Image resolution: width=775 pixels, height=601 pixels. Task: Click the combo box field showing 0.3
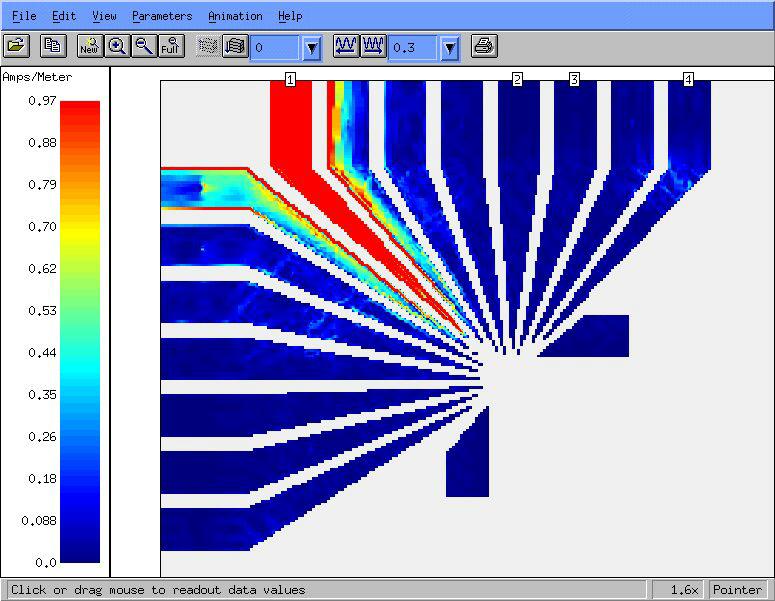click(413, 47)
